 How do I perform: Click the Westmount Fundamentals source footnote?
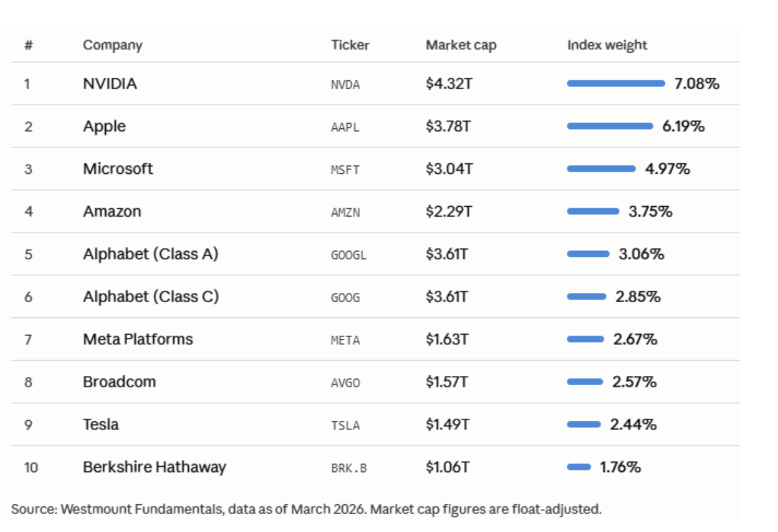click(306, 509)
